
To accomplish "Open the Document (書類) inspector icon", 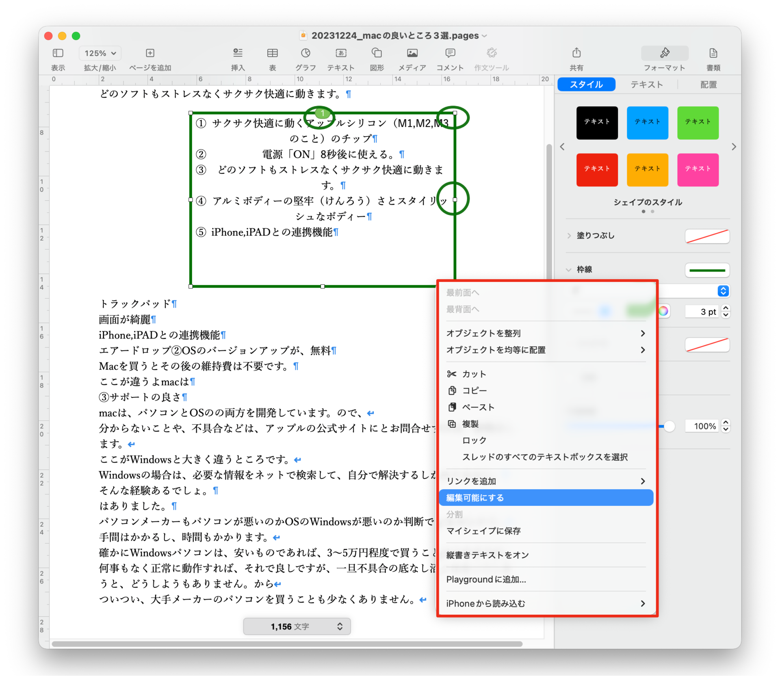I will pos(713,53).
